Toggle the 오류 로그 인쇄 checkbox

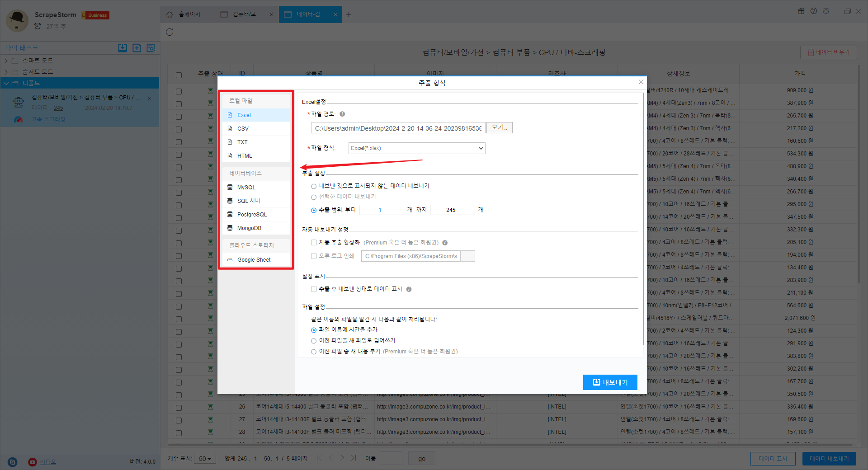pyautogui.click(x=314, y=256)
